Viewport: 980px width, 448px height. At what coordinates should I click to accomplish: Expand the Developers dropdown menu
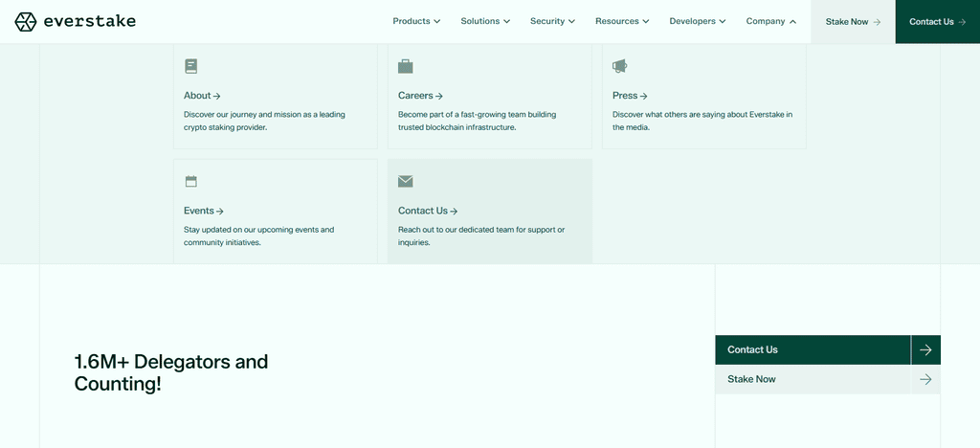pyautogui.click(x=698, y=21)
